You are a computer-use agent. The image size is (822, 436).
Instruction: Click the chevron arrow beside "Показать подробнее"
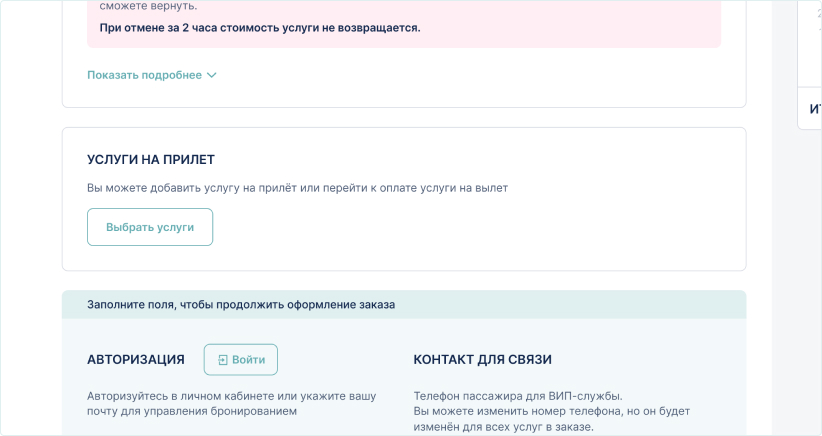coord(211,75)
